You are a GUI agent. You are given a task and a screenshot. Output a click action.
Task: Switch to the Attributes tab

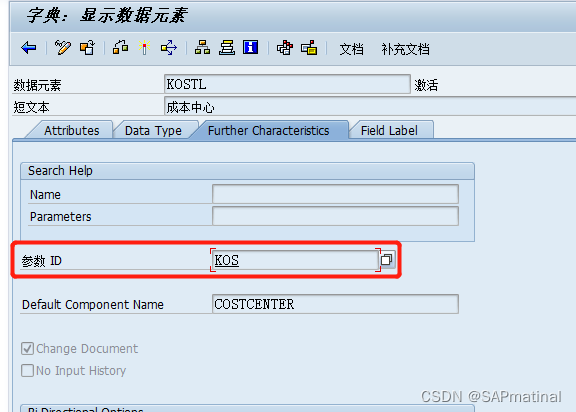pyautogui.click(x=72, y=130)
